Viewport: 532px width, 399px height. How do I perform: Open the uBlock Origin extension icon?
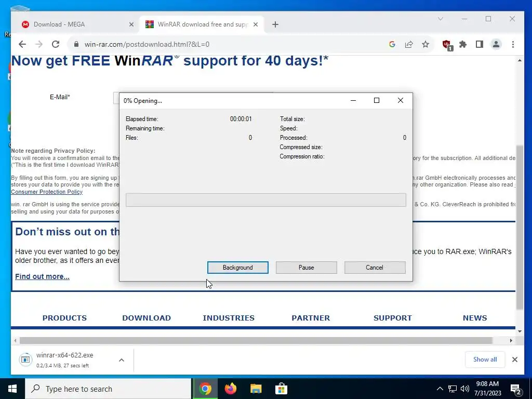pyautogui.click(x=447, y=45)
